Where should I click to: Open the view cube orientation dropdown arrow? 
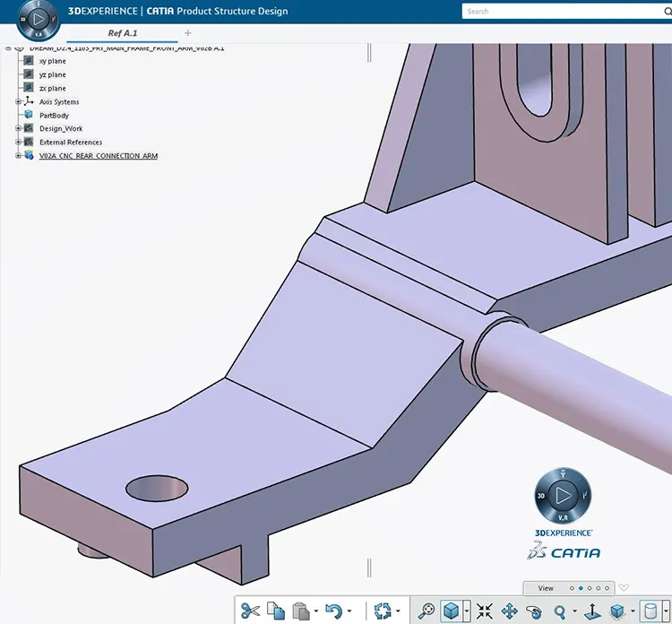tap(467, 611)
